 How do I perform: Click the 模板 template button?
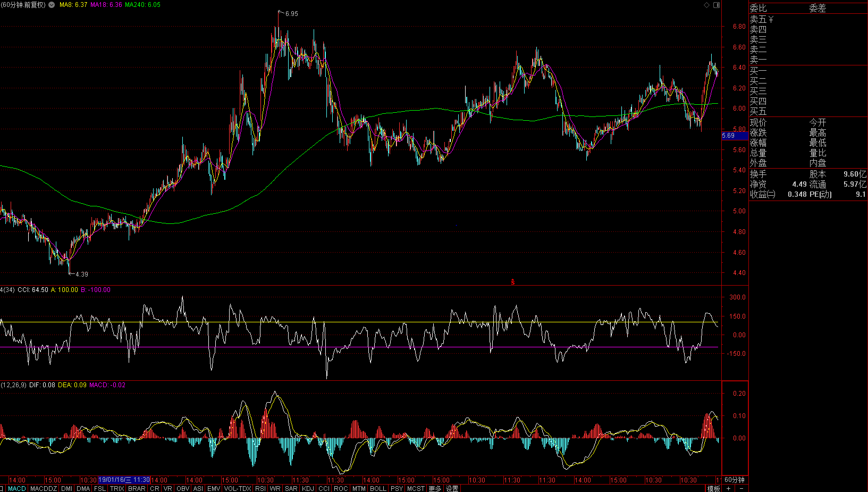point(713,488)
